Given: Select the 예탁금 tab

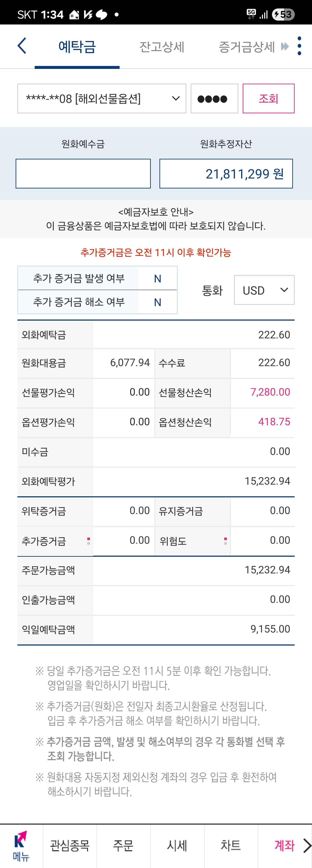Looking at the screenshot, I should pos(77,47).
